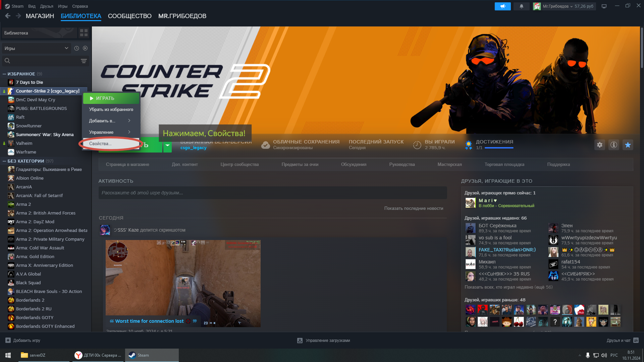Click the volume icon in system tray

tap(604, 355)
